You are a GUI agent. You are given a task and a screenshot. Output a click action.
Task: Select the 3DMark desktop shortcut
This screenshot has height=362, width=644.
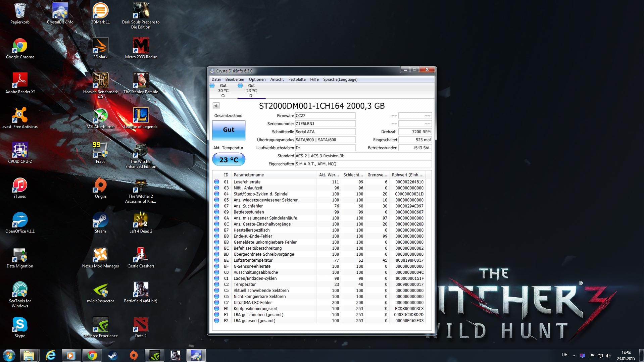pos(100,49)
